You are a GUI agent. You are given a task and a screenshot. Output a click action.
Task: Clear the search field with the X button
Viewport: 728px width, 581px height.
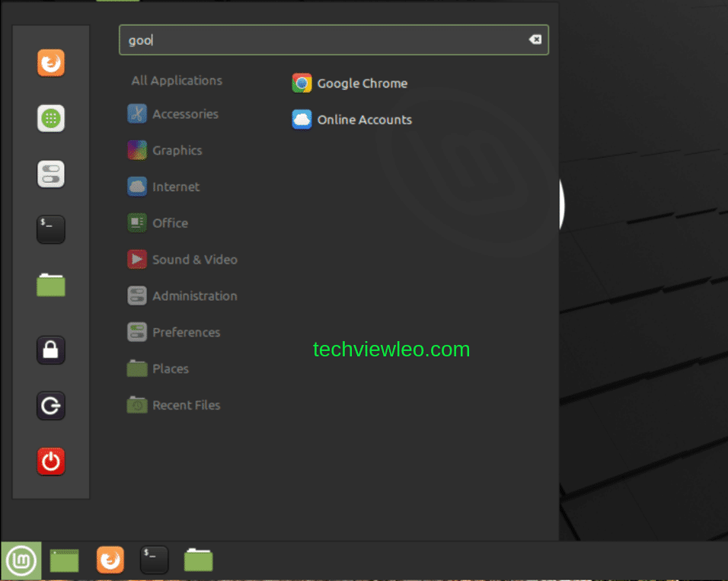(x=535, y=39)
